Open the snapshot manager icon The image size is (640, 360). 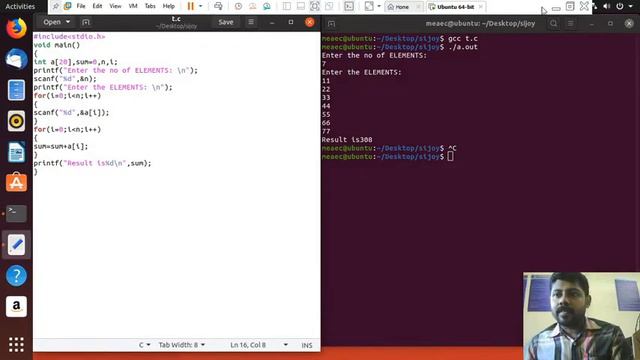(267, 6)
